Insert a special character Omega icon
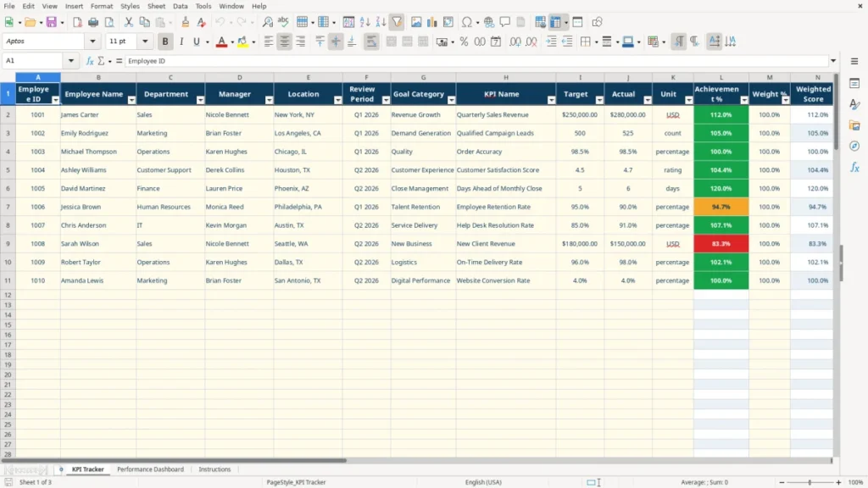 point(467,22)
